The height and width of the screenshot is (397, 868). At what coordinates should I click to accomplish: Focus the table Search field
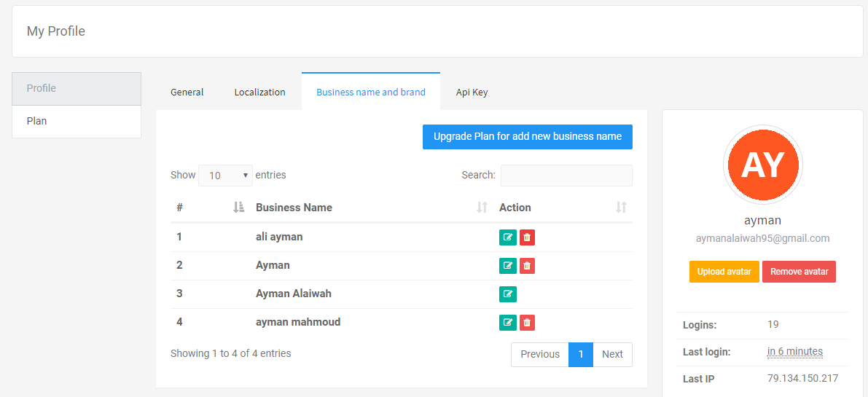point(566,176)
